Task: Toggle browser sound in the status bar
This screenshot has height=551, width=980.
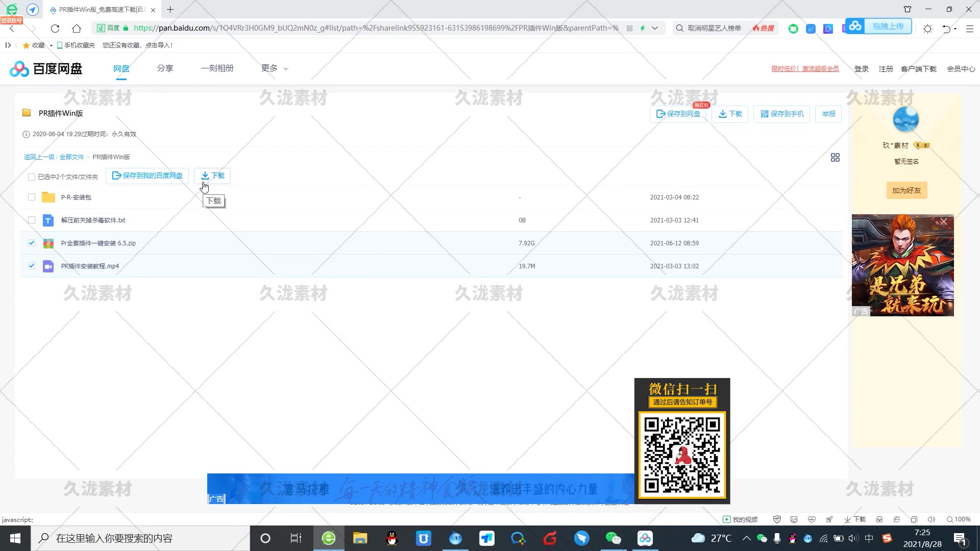Action: pos(931,519)
